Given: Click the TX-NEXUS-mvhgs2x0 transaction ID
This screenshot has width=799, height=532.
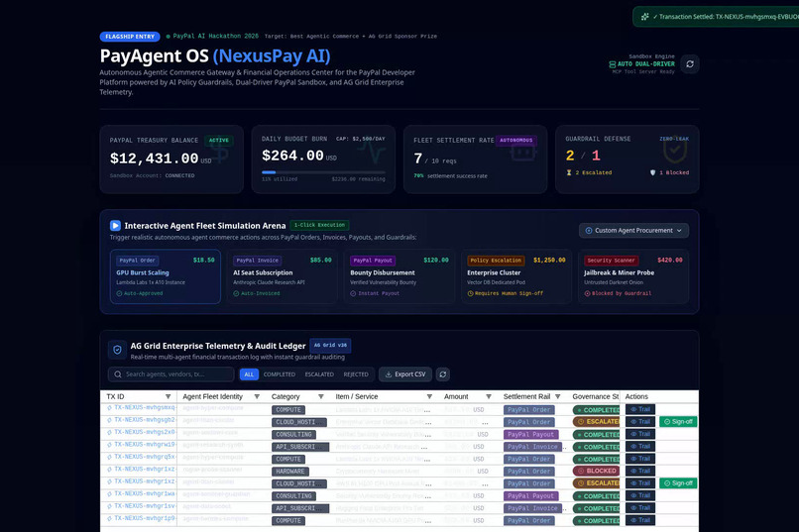Looking at the screenshot, I should (144, 432).
